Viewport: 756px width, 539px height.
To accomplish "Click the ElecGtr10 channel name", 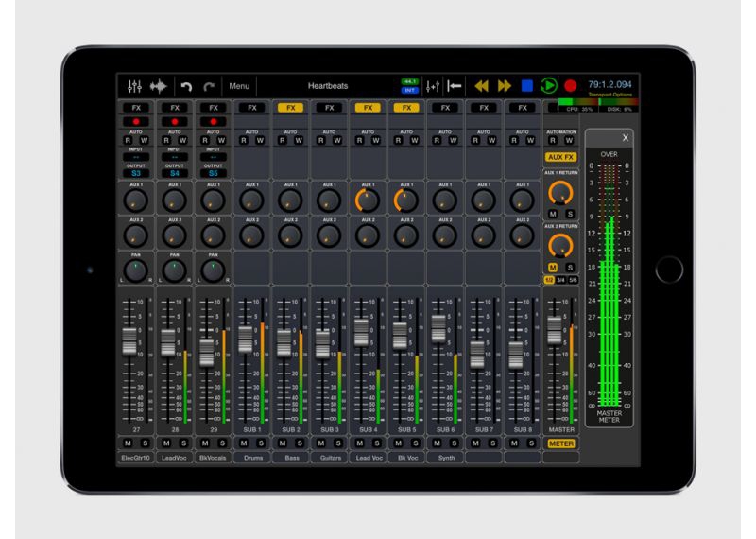I will (136, 458).
